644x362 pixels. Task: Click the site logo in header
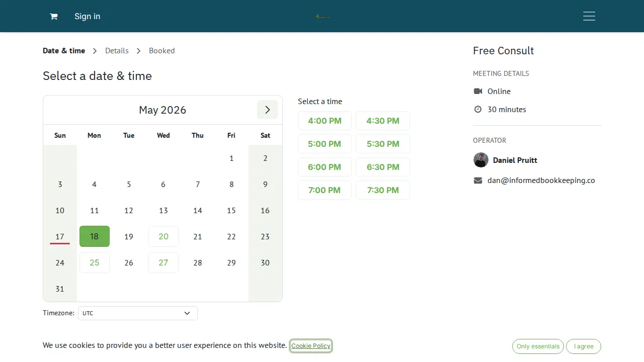323,16
